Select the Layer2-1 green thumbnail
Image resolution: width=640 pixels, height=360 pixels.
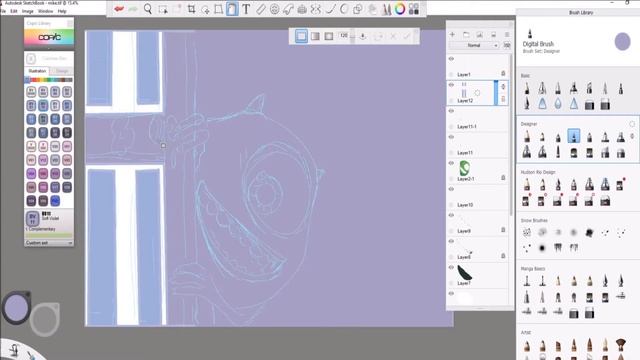(464, 168)
